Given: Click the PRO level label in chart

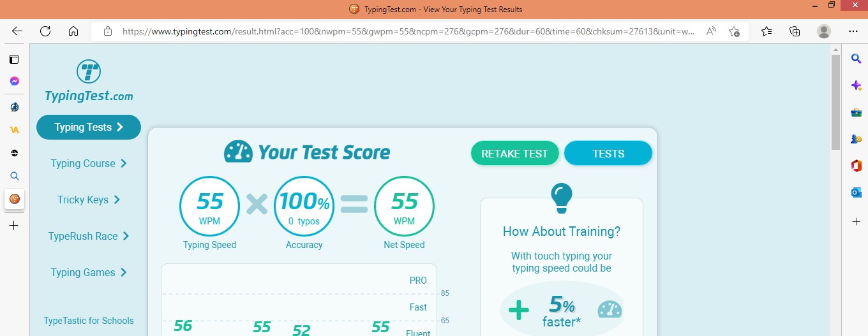Looking at the screenshot, I should (418, 281).
